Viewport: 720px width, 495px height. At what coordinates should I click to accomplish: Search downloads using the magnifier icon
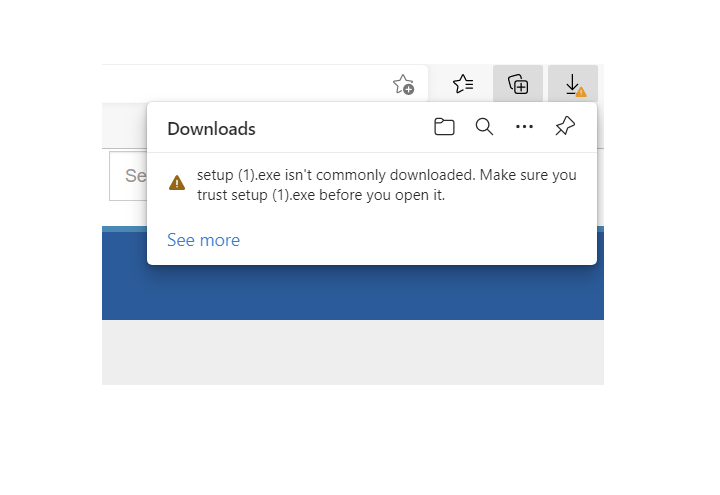click(484, 127)
